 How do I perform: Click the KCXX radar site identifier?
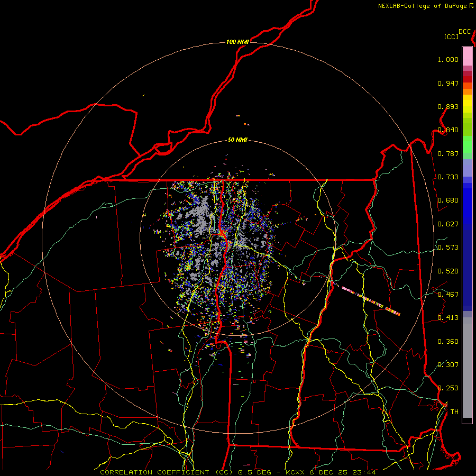tap(295, 472)
